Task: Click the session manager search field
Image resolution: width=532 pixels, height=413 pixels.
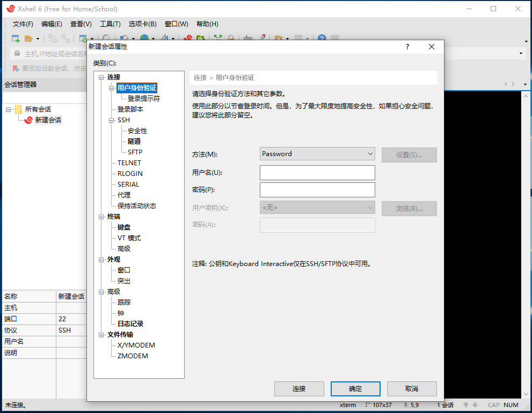Action: point(45,98)
